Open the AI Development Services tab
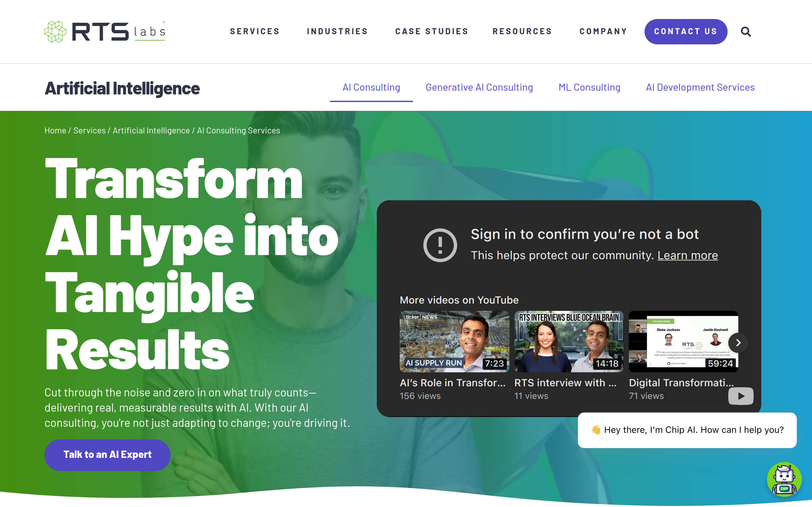This screenshot has height=507, width=812. [x=700, y=87]
